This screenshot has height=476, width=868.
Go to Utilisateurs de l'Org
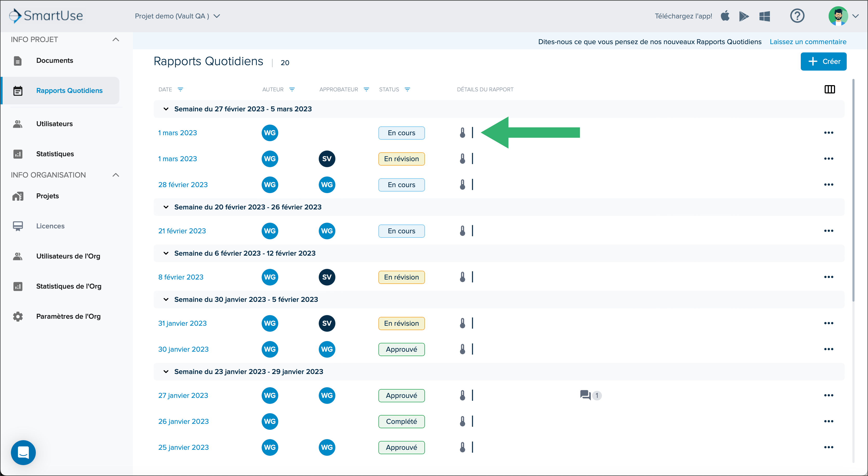[x=68, y=256]
